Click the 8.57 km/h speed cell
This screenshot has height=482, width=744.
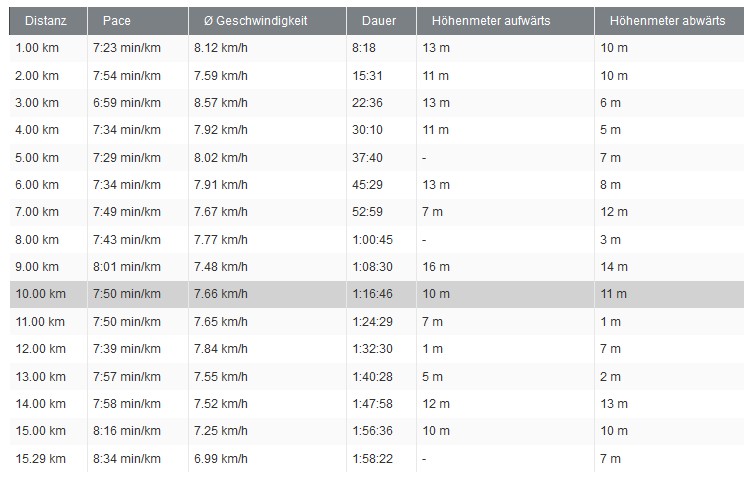tap(222, 103)
